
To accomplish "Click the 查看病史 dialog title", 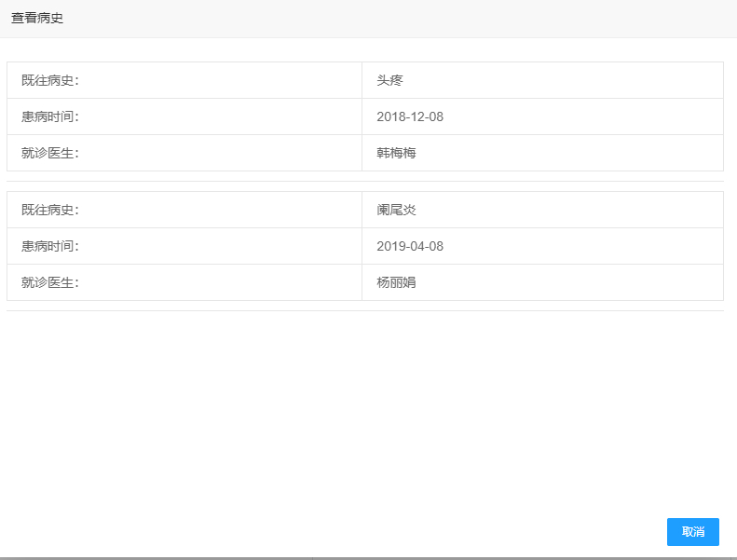I will (37, 19).
